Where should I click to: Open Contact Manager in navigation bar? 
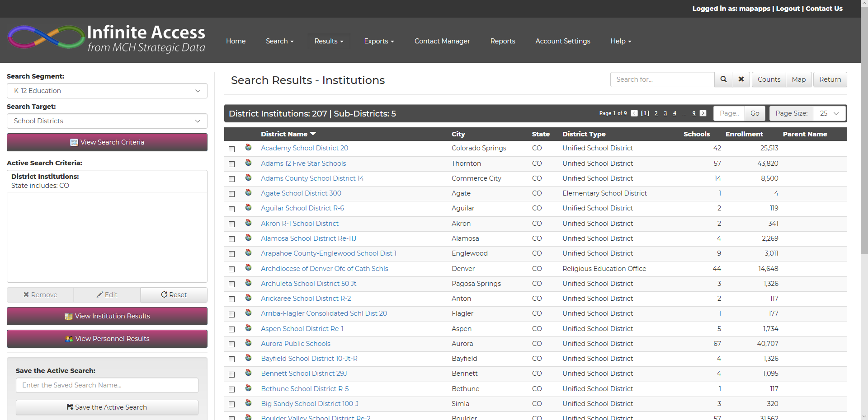tap(442, 41)
